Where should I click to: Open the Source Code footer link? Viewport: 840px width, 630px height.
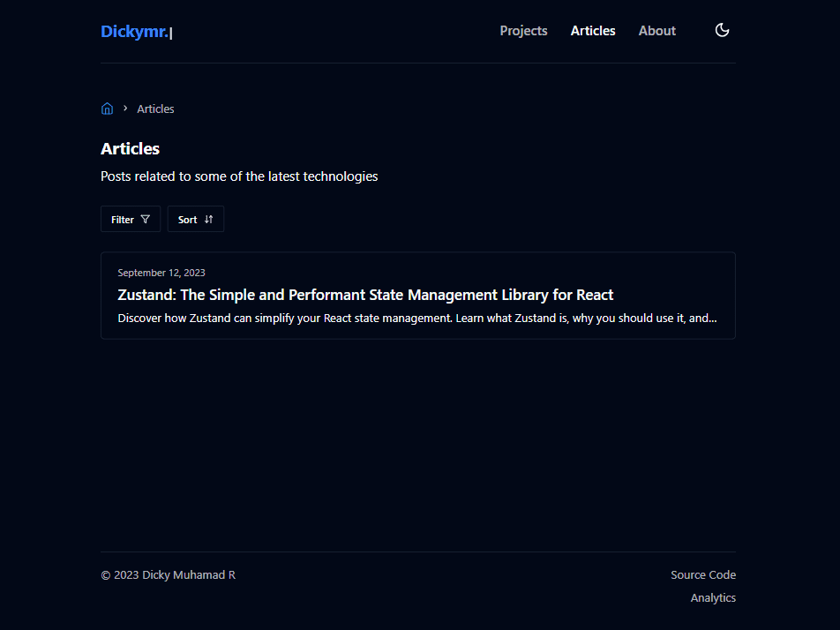click(x=702, y=574)
